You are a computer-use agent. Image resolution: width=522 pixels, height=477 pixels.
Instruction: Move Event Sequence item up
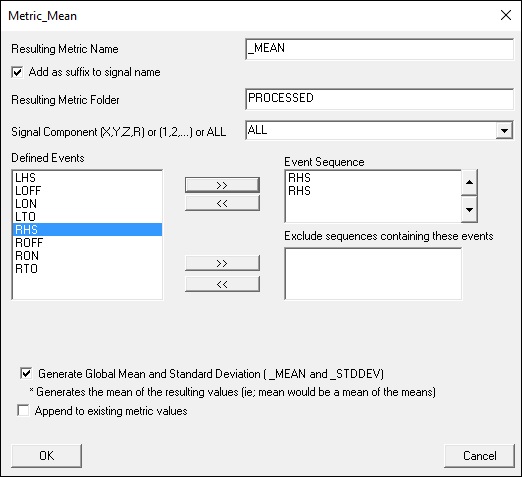469,182
